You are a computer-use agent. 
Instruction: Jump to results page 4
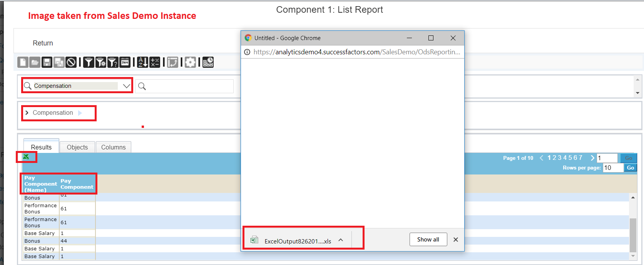[565, 158]
